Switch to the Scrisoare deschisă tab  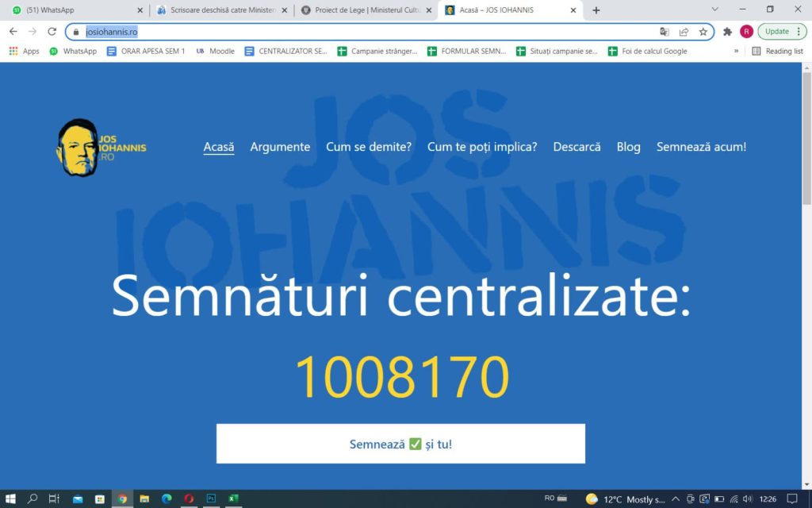[x=222, y=10]
